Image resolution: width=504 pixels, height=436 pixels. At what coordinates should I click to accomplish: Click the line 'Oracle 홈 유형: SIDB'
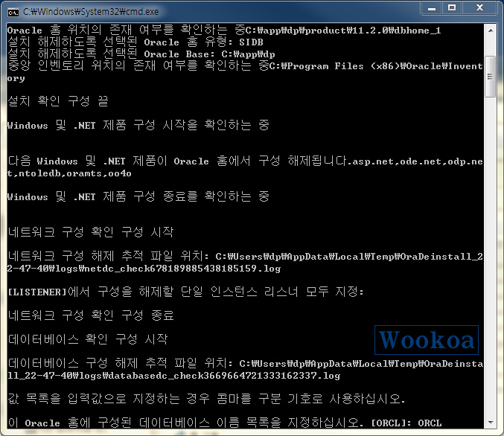click(135, 42)
